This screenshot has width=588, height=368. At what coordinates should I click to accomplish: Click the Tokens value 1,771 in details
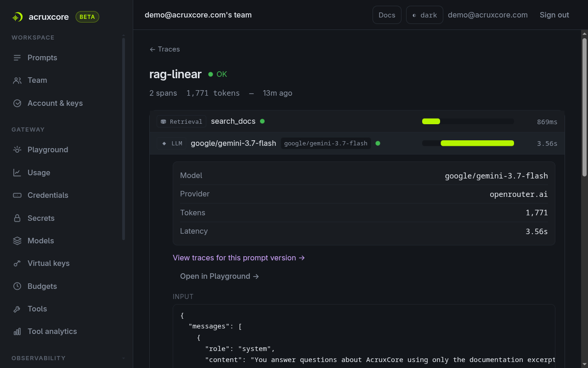tap(537, 213)
